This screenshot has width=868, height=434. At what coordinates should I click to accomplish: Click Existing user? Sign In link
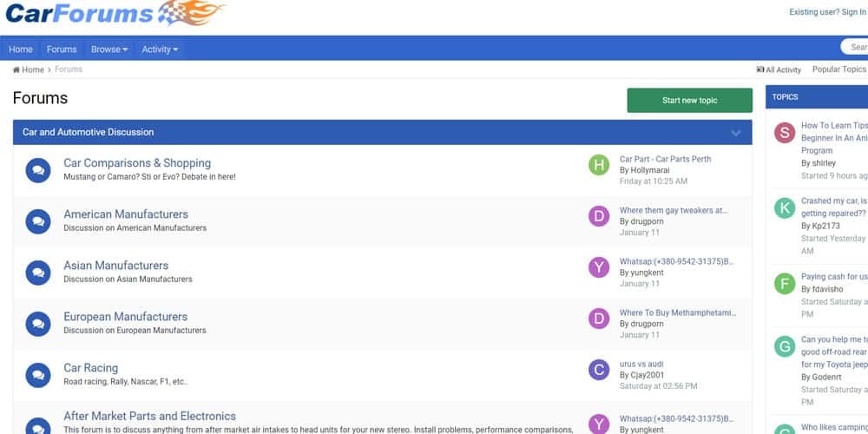tap(827, 11)
